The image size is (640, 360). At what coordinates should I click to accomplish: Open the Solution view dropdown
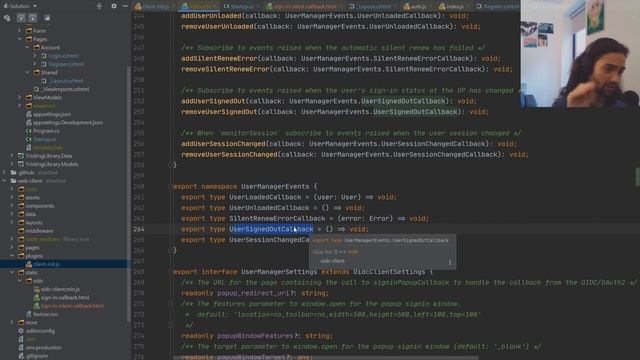(35, 6)
